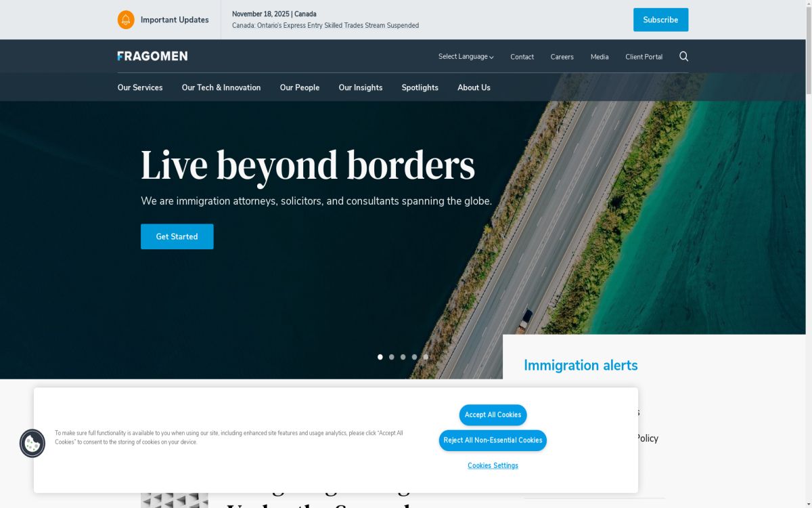The width and height of the screenshot is (812, 508).
Task: Open the Our People section
Action: point(300,87)
